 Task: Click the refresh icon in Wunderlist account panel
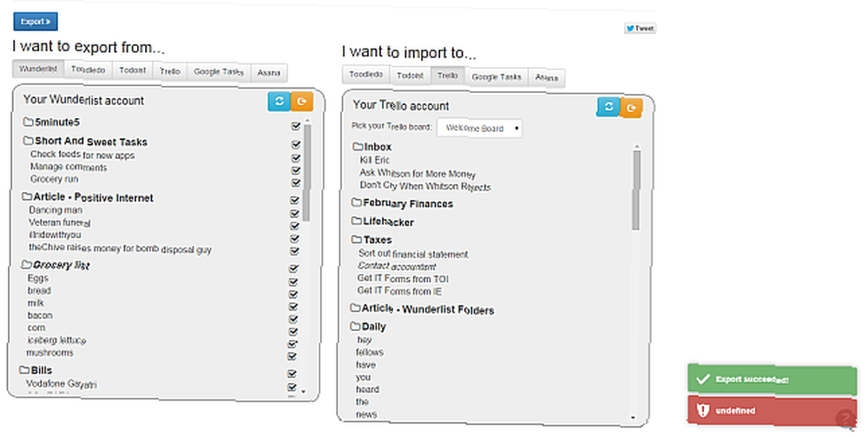pos(279,102)
